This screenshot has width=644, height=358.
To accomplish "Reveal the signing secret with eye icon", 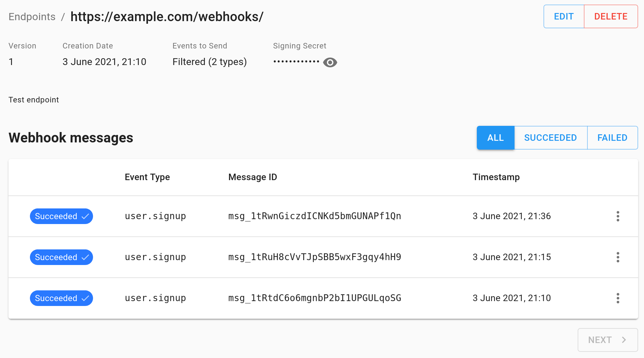I will (x=330, y=62).
